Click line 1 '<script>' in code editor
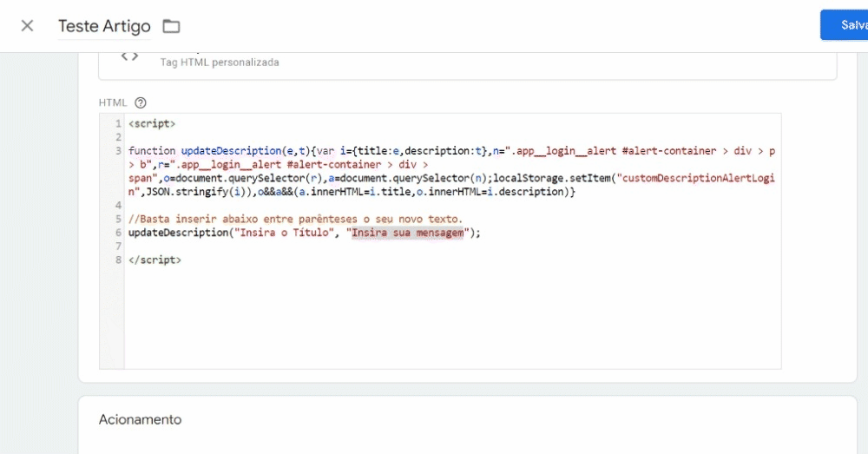The image size is (868, 454). (x=152, y=123)
